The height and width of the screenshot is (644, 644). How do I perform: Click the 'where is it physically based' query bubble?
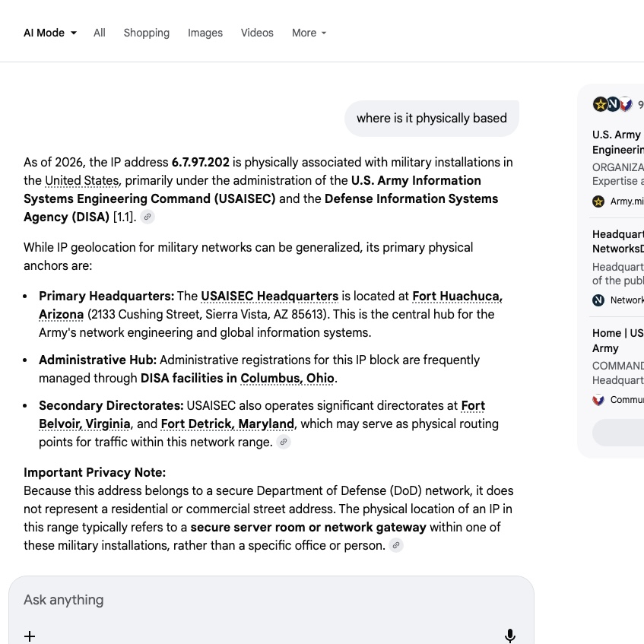(x=432, y=119)
